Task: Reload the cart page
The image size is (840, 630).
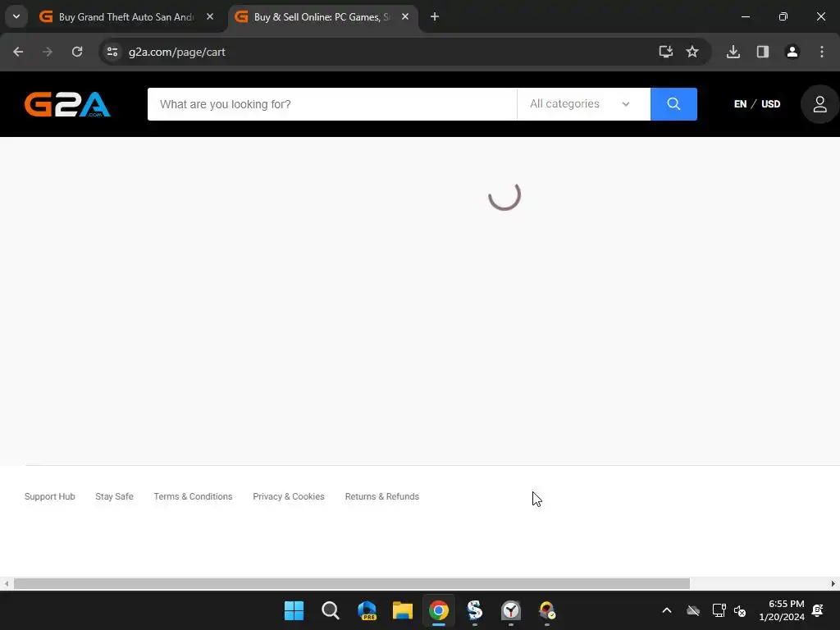Action: 77,52
